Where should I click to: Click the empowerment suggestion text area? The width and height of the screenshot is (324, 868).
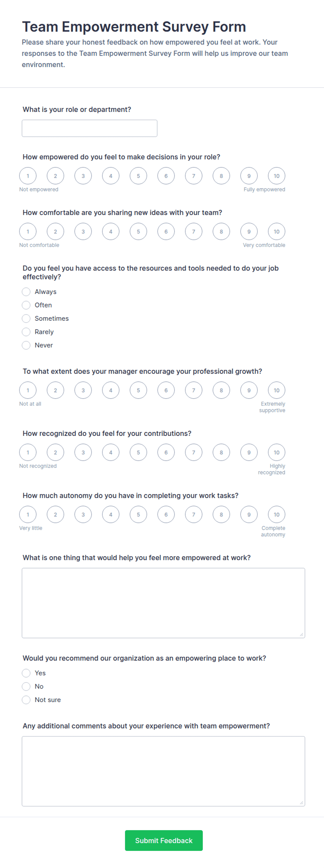(x=163, y=603)
